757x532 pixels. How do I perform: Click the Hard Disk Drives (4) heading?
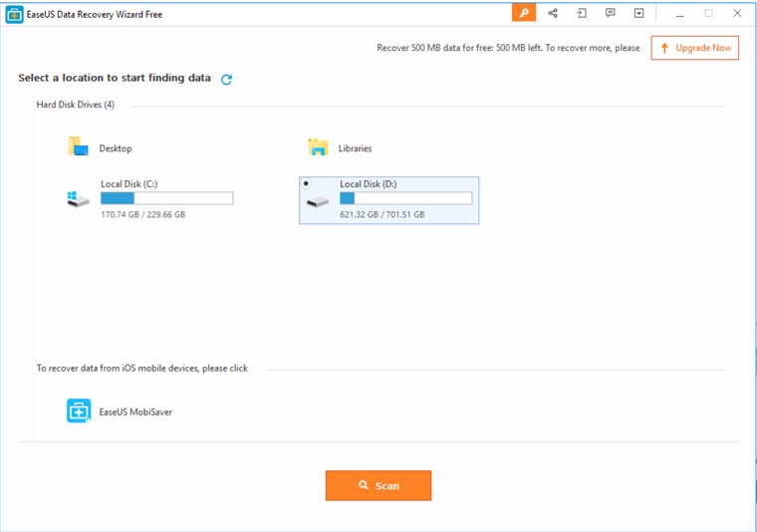(x=76, y=105)
